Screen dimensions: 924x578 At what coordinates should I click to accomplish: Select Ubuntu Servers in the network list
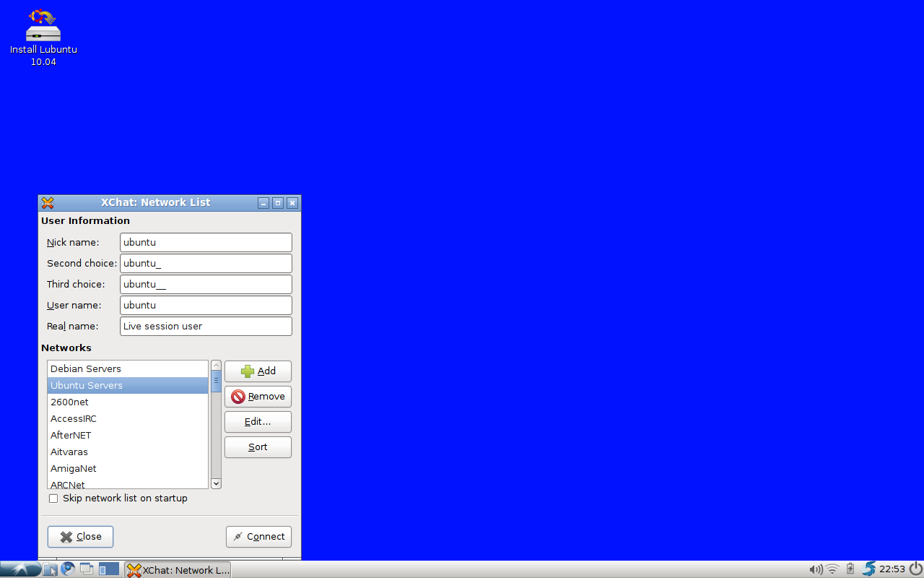128,386
